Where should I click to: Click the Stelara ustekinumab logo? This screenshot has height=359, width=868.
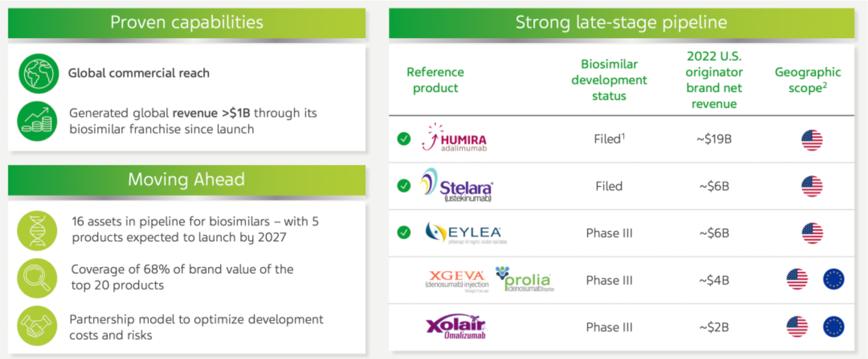[x=456, y=186]
